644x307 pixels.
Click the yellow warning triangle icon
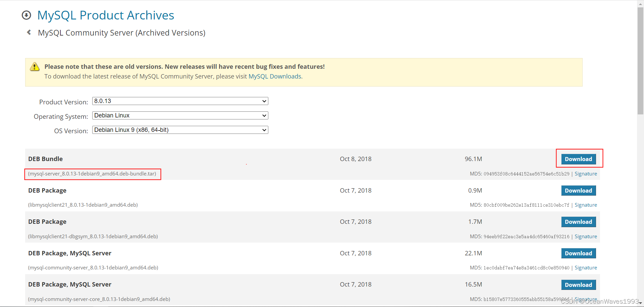pyautogui.click(x=35, y=67)
